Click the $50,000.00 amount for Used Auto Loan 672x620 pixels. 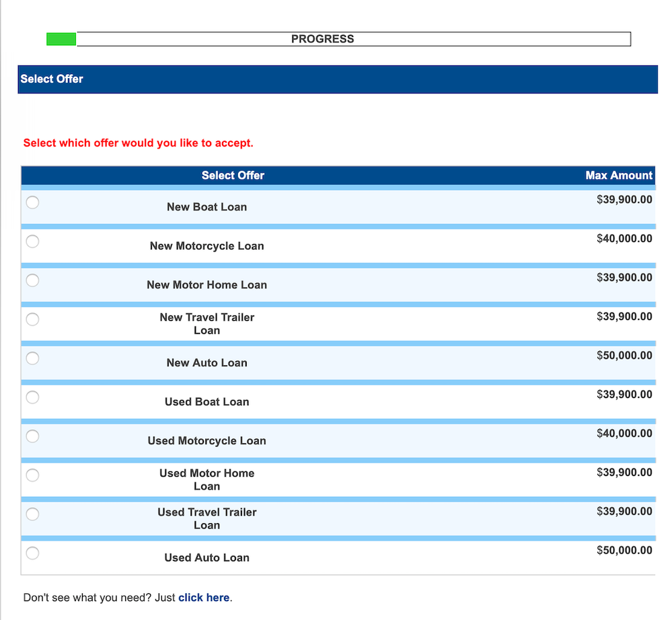point(624,550)
